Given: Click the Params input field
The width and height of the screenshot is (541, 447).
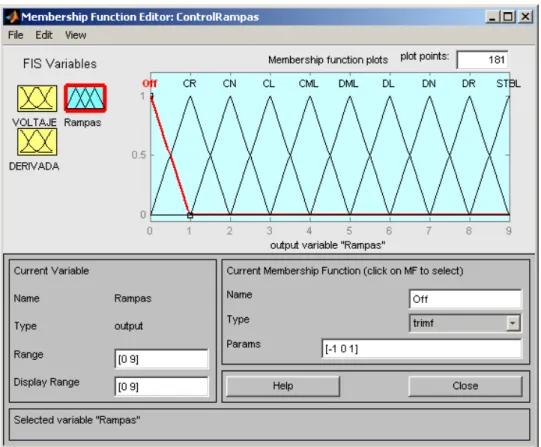Looking at the screenshot, I should coord(421,349).
